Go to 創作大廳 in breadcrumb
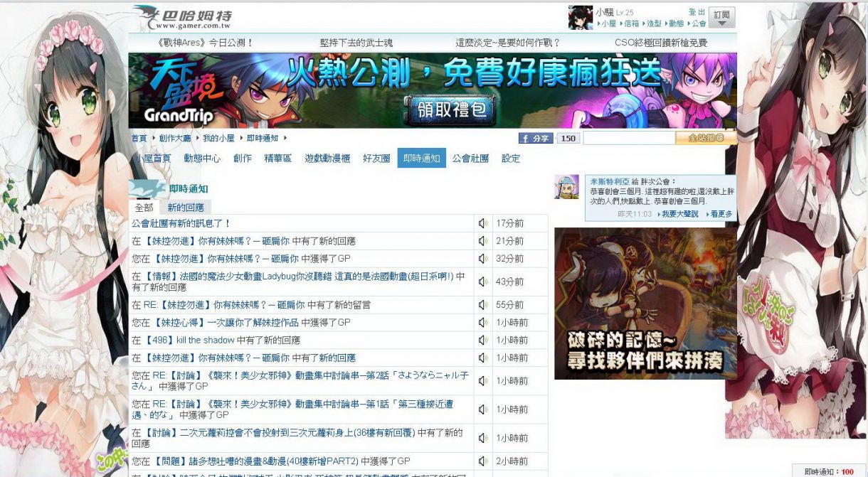This screenshot has height=477, width=868. point(175,138)
